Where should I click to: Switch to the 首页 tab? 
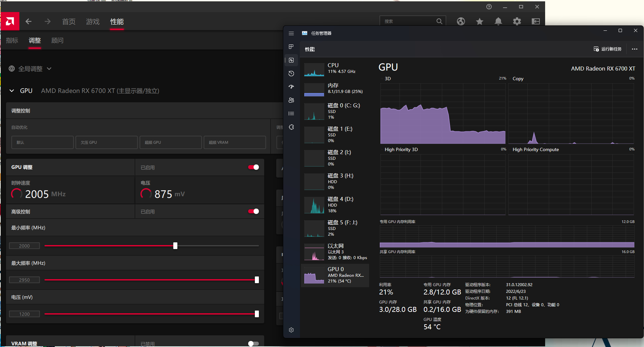[69, 21]
